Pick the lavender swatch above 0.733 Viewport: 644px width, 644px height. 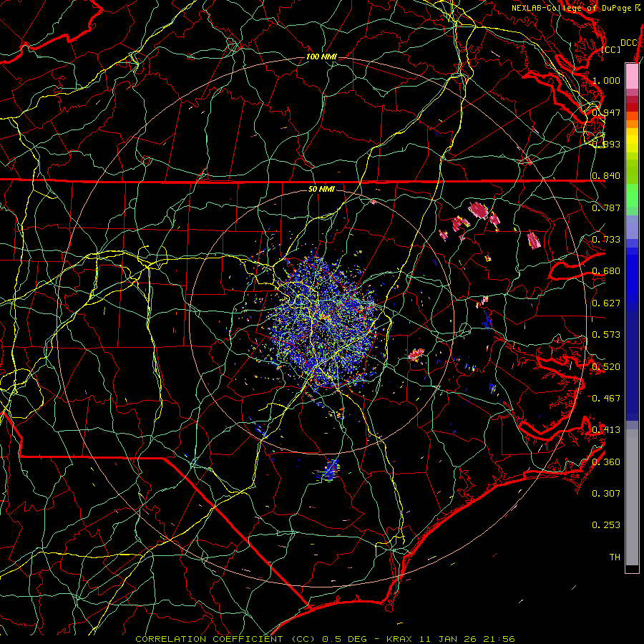(632, 227)
